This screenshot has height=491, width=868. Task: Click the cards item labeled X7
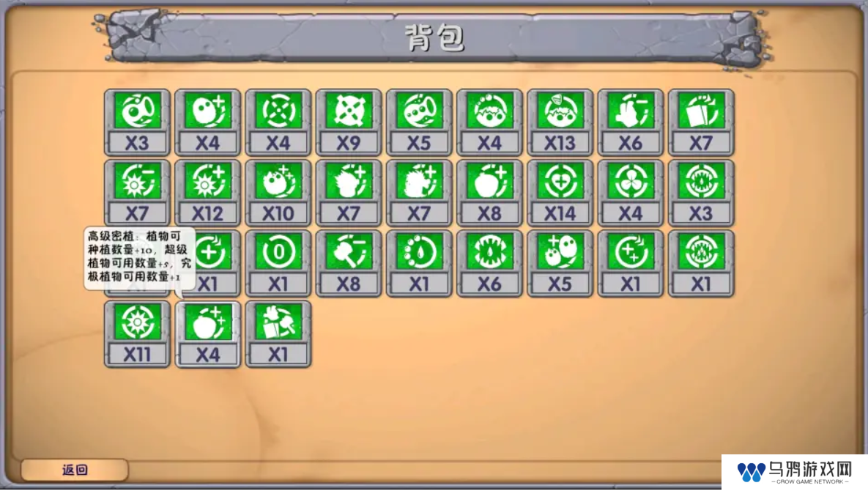pos(701,122)
